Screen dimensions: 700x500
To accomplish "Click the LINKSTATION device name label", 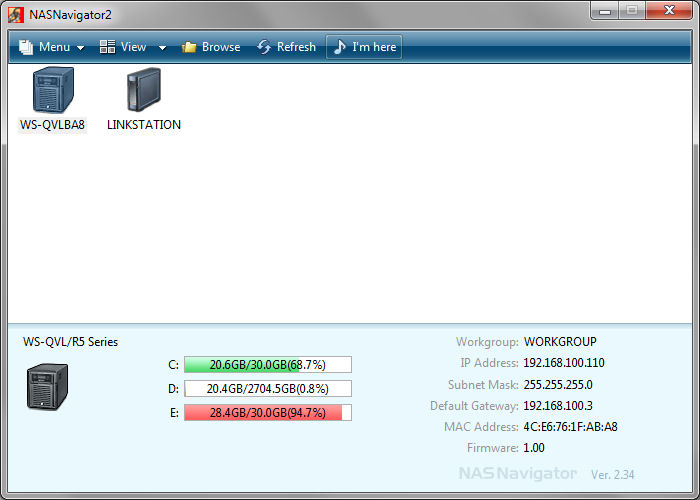I will (x=144, y=125).
